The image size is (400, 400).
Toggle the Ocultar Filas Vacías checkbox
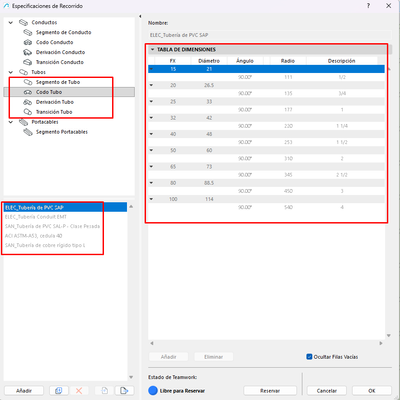309,357
